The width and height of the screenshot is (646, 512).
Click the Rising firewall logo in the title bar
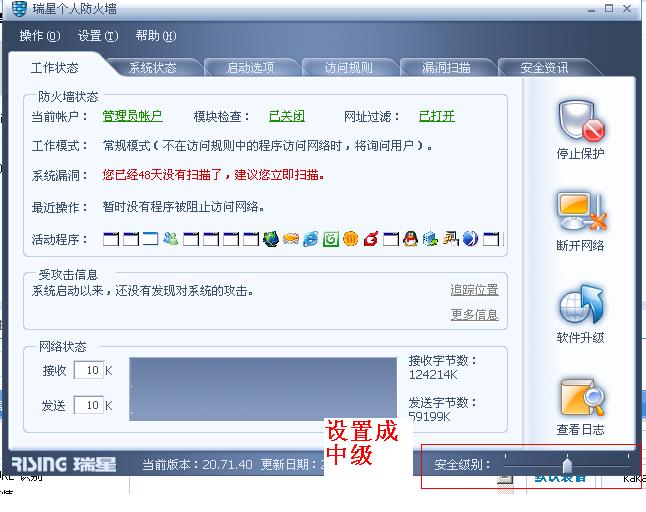tap(19, 8)
